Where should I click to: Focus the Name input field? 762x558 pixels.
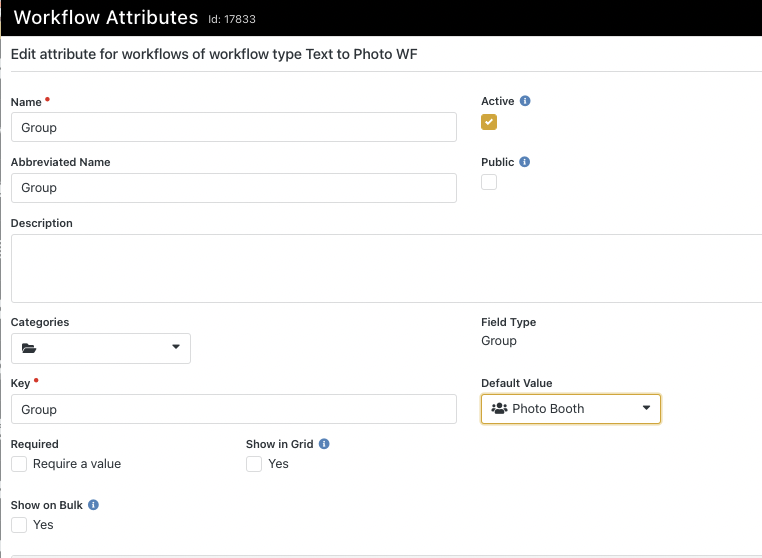coord(234,127)
